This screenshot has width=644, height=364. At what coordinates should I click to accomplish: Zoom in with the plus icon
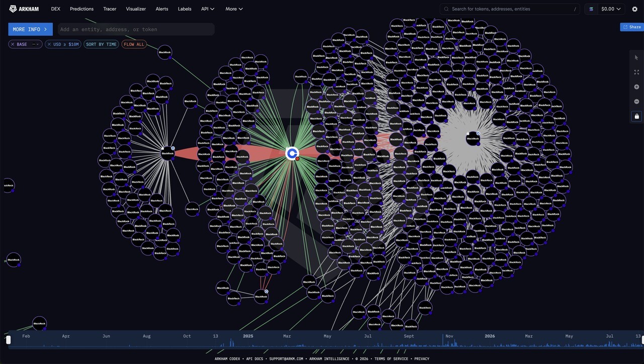pos(636,87)
